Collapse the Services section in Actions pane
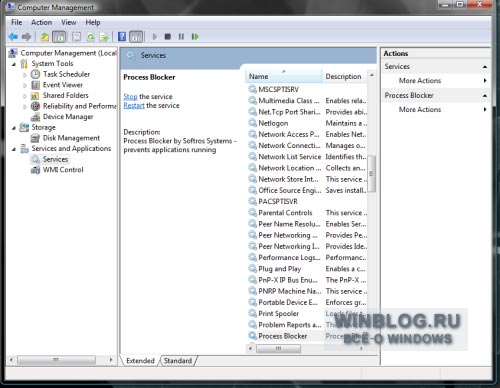The width and height of the screenshot is (500, 388). pyautogui.click(x=485, y=67)
